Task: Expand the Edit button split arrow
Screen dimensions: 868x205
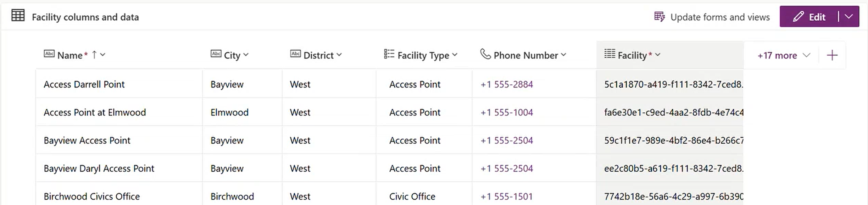Action: click(848, 17)
